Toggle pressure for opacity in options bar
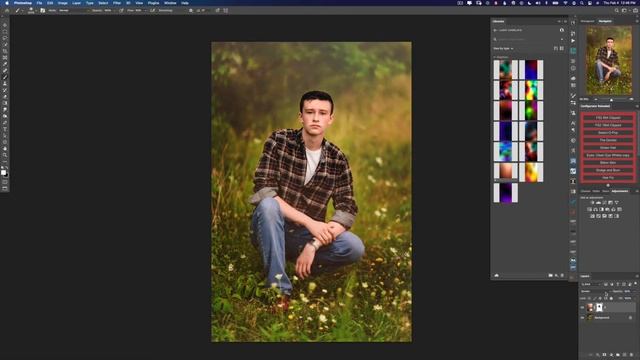 [121, 11]
